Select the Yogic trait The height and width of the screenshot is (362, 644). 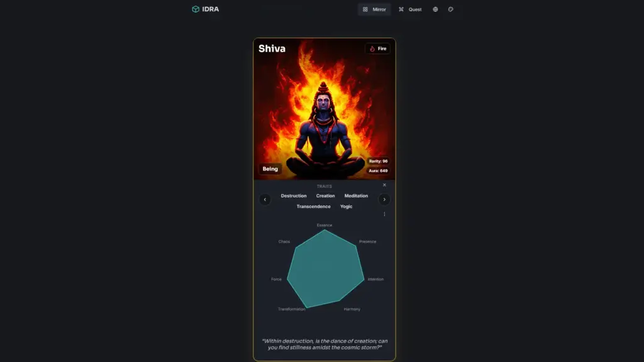pos(347,206)
